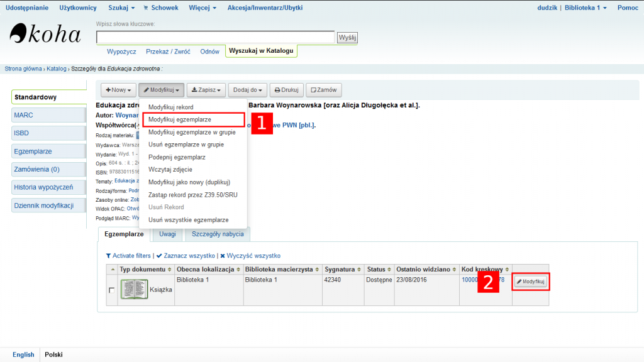Click Activate filters link
Image resolution: width=644 pixels, height=362 pixels.
pyautogui.click(x=128, y=256)
